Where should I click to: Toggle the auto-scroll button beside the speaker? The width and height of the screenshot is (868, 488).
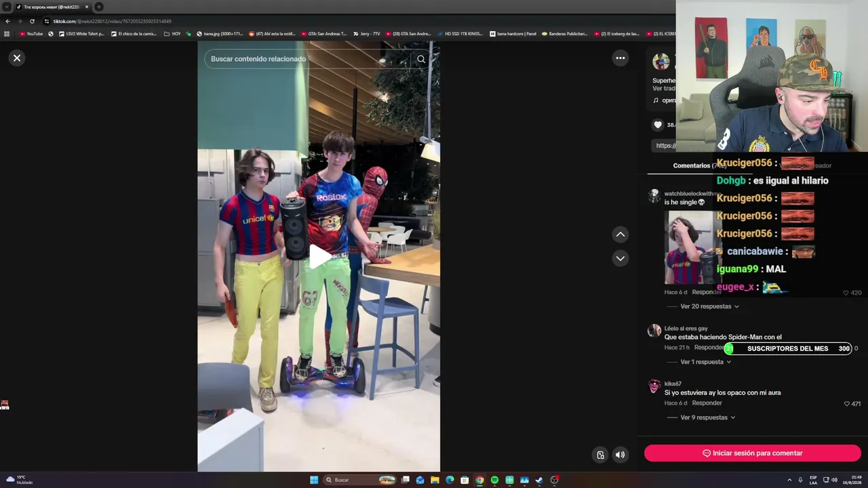600,455
